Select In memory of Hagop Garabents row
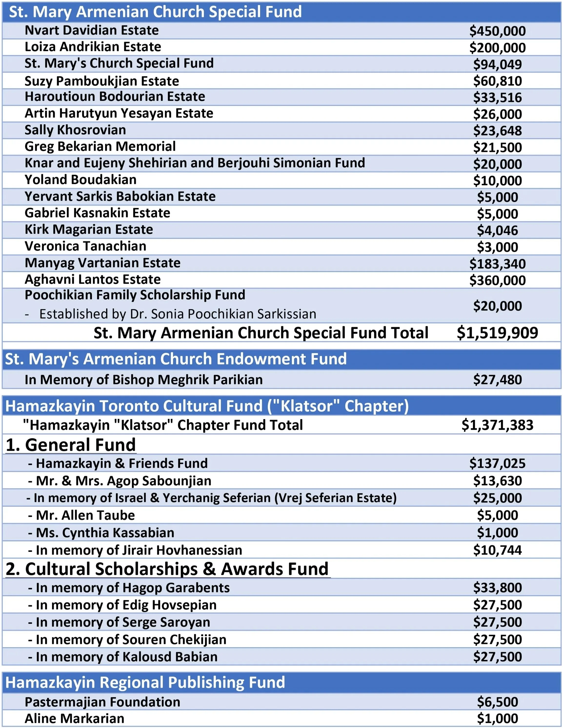This screenshot has height=728, width=563. point(129,588)
